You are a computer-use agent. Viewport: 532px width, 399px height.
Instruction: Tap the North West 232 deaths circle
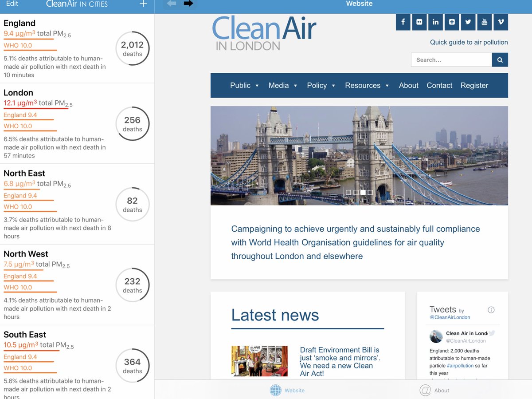pos(132,285)
